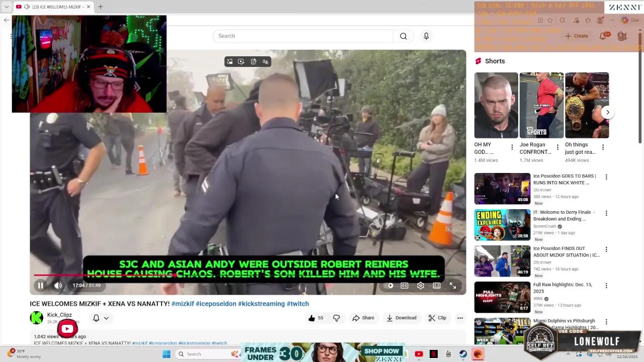Open the Windows Start menu

click(167, 354)
